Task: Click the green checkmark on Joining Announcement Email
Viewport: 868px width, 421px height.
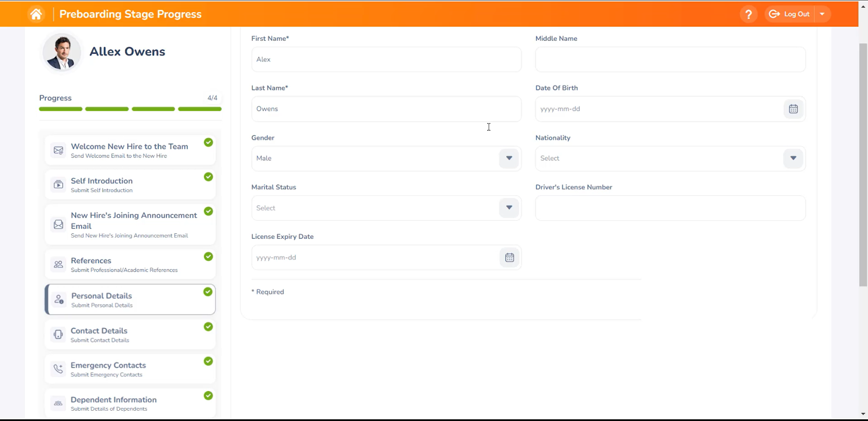Action: coord(208,211)
